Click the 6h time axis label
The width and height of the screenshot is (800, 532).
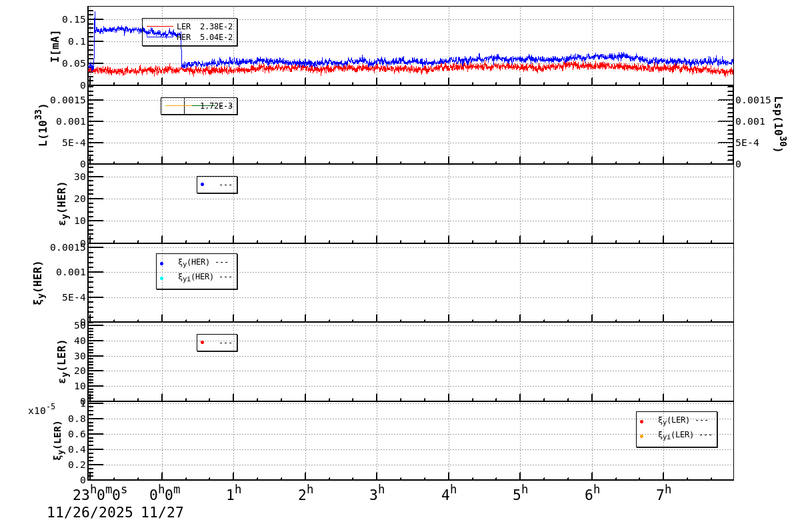(x=593, y=493)
